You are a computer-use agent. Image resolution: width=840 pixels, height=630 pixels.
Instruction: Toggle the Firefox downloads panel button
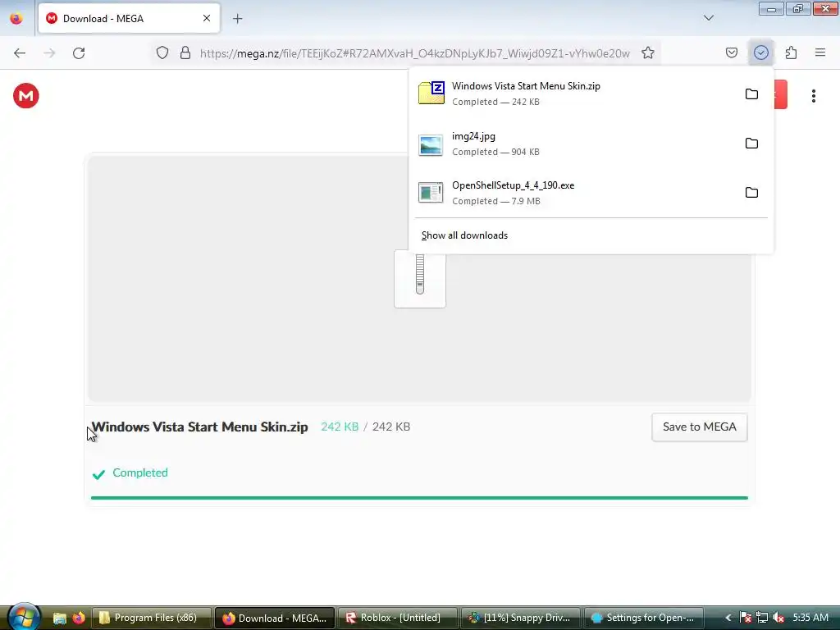[x=761, y=52]
